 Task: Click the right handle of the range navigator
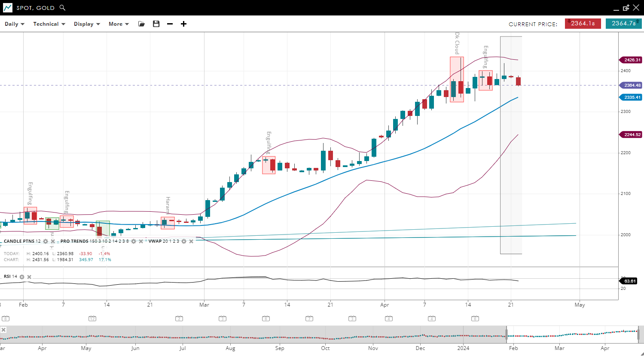pos(638,334)
